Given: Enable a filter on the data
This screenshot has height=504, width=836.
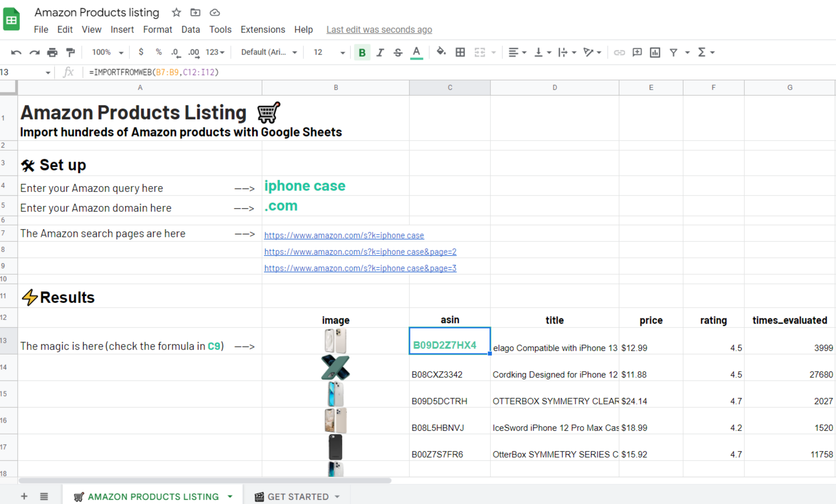Looking at the screenshot, I should click(x=673, y=52).
